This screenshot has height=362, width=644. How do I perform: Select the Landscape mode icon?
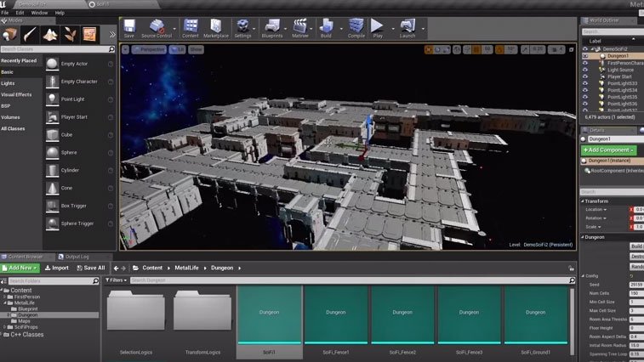point(50,35)
